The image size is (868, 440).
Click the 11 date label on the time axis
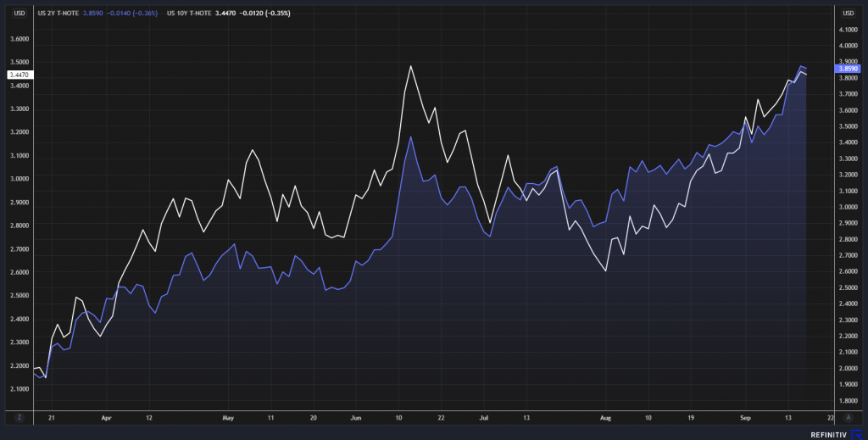point(270,418)
